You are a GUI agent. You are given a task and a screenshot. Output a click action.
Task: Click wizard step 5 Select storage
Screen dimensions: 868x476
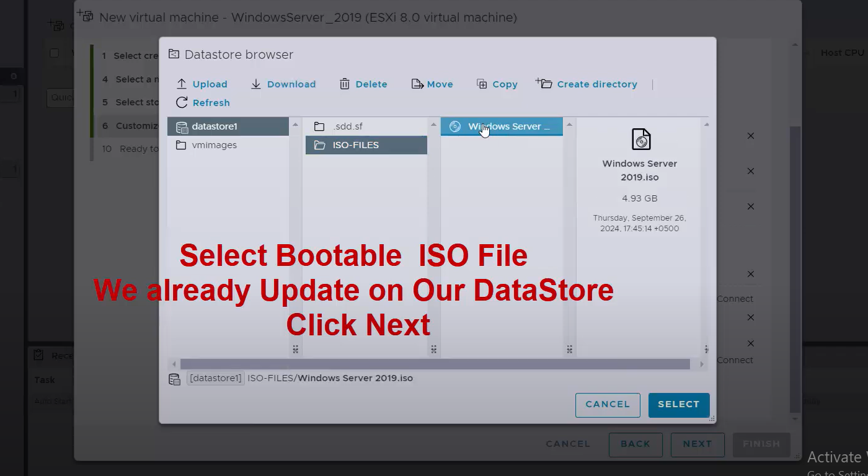point(130,102)
